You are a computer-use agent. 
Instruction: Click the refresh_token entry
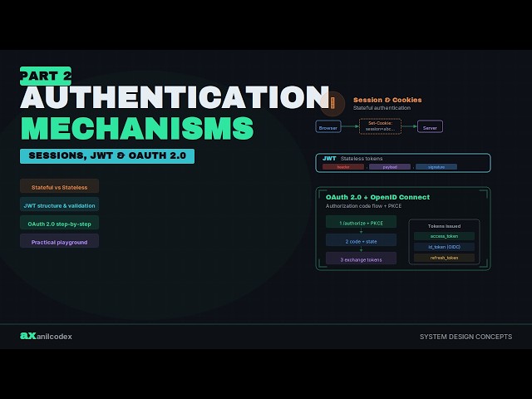tap(444, 258)
